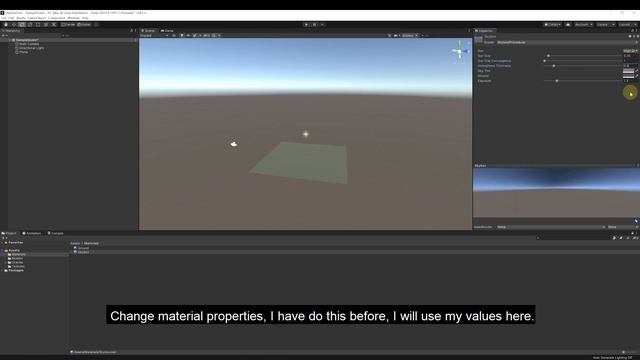Toggle scene lighting in Scene toolbar
Screen dimensions: 640x360
pos(182,36)
